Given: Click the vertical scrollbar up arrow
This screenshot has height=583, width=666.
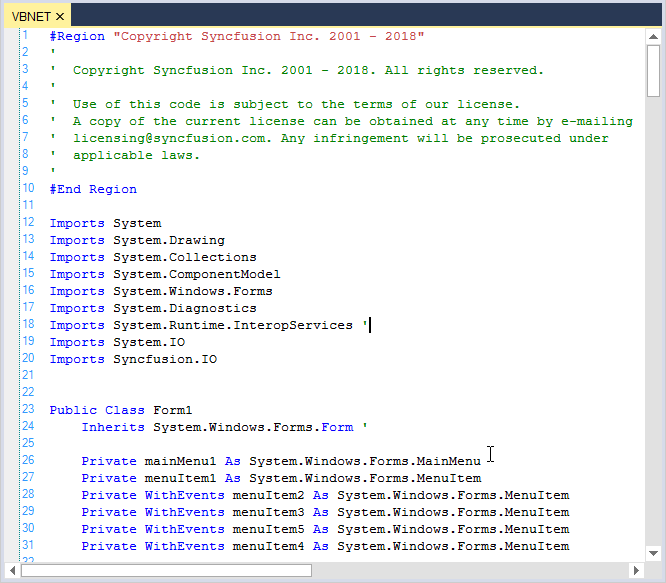Looking at the screenshot, I should click(653, 37).
